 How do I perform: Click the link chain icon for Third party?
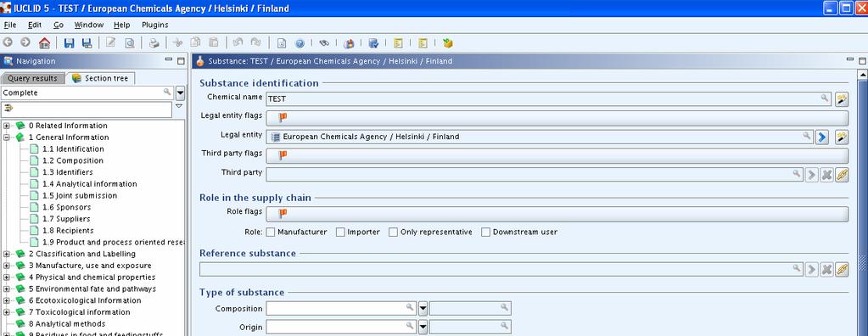842,175
